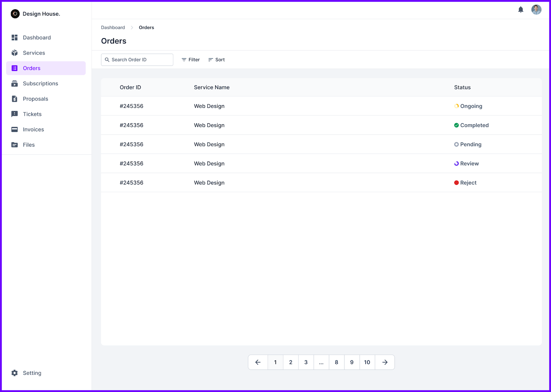Click the Design House logo icon

pos(15,14)
